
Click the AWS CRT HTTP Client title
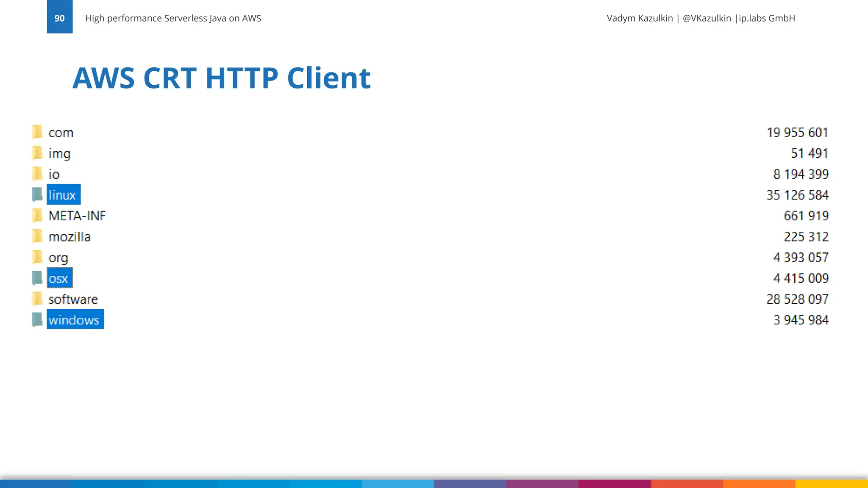click(221, 78)
